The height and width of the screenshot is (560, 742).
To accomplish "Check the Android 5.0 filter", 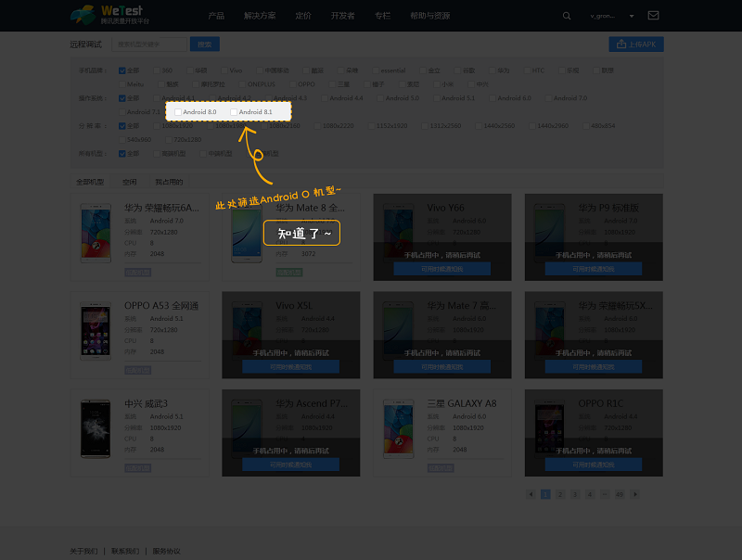I will pos(380,98).
